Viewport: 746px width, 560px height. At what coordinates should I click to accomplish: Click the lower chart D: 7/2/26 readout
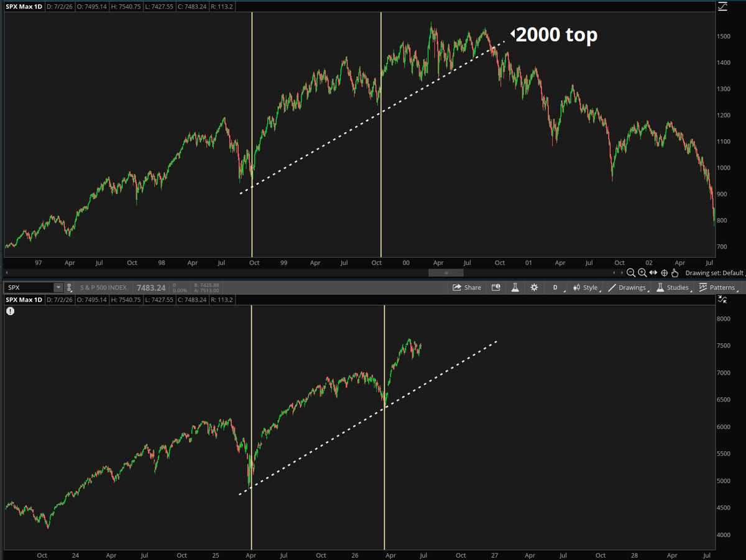coord(59,300)
